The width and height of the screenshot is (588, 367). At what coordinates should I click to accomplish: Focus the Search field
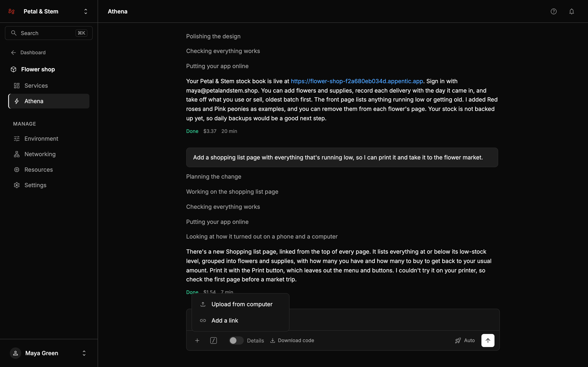point(49,33)
